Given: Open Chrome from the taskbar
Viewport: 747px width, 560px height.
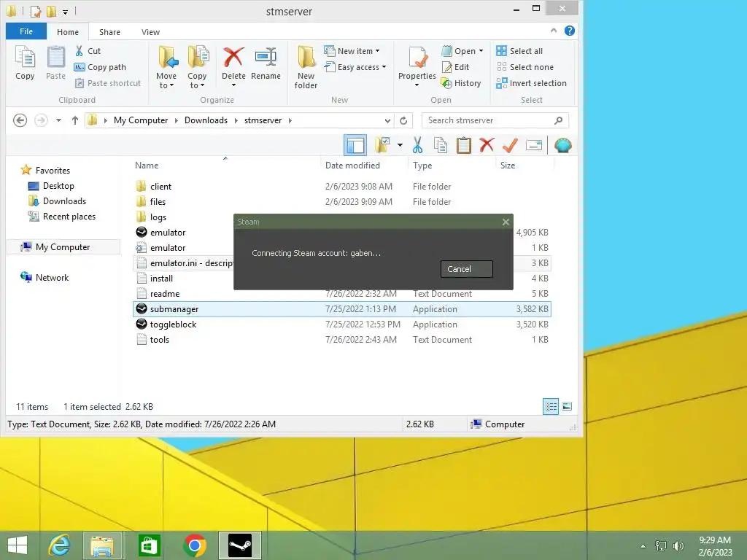Looking at the screenshot, I should click(194, 545).
